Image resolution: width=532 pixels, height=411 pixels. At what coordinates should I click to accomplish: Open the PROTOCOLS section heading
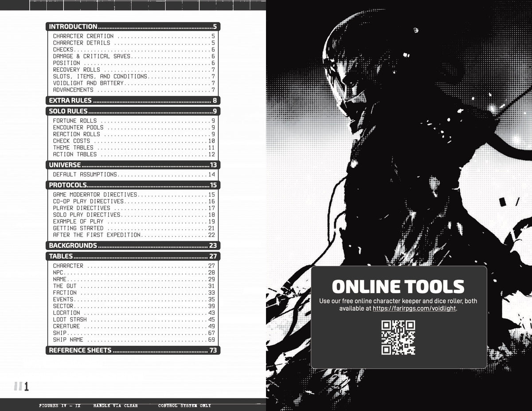133,185
